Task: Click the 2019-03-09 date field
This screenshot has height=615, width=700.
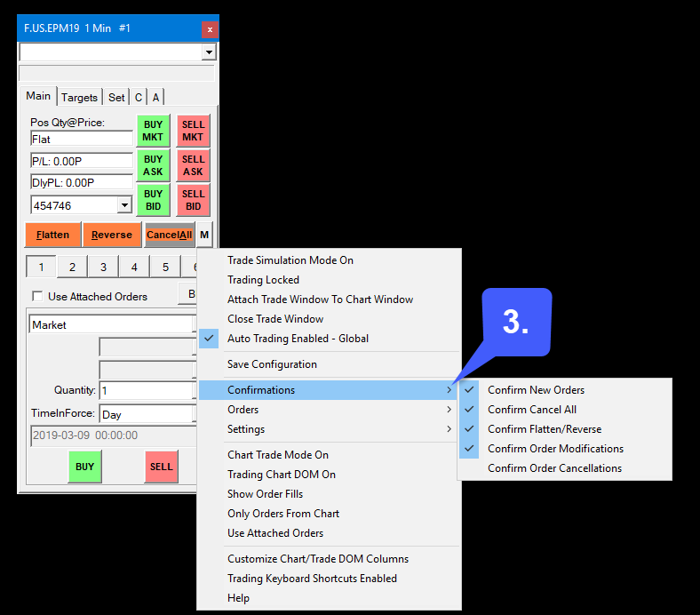Action: [x=114, y=435]
